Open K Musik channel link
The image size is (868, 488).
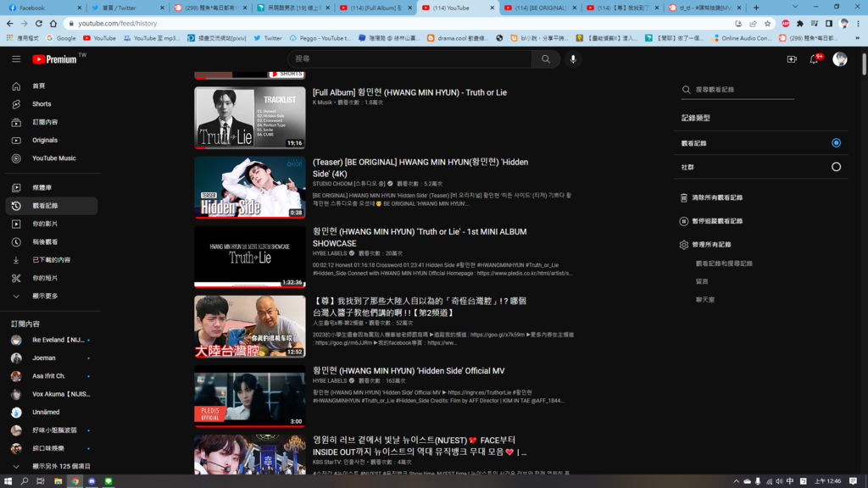click(x=322, y=103)
